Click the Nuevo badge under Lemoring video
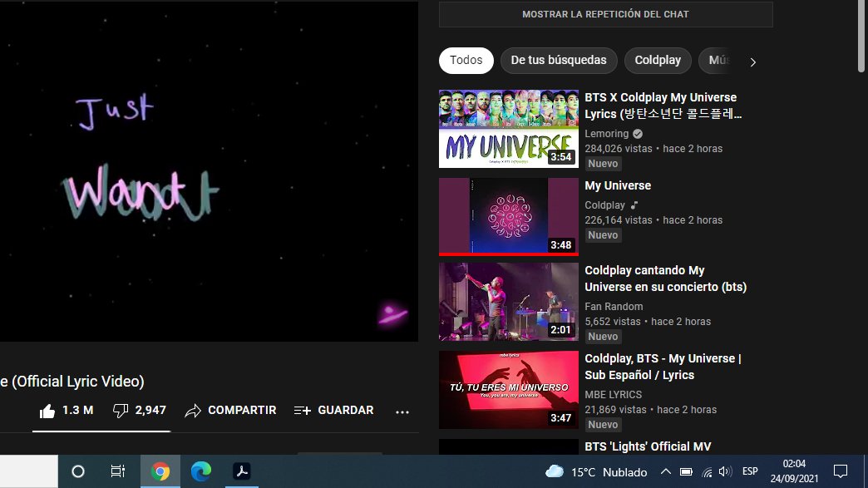868x488 pixels. 603,164
